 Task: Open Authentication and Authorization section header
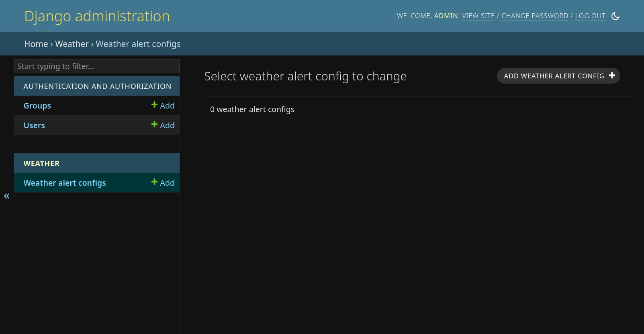[97, 86]
